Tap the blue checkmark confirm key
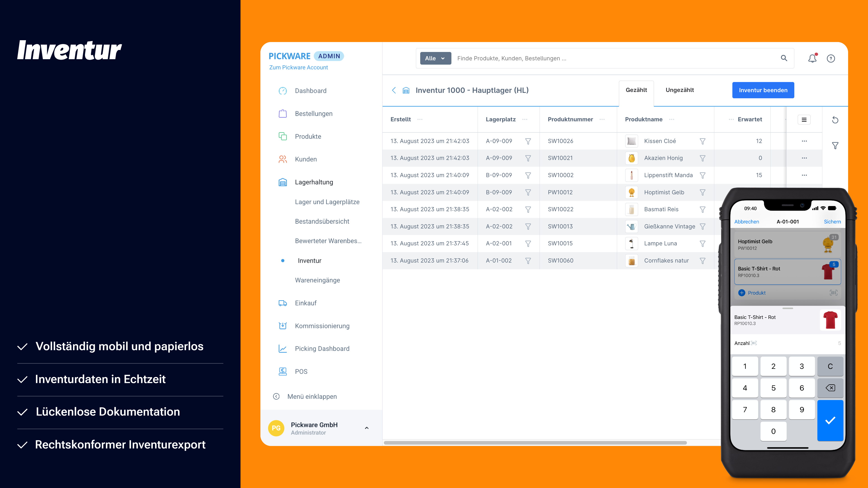This screenshot has width=868, height=488. [830, 420]
